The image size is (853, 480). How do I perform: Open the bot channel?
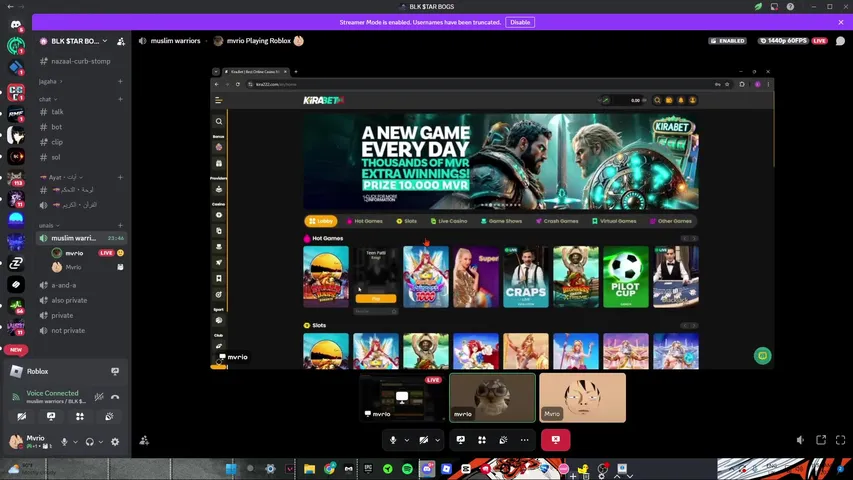(82, 127)
